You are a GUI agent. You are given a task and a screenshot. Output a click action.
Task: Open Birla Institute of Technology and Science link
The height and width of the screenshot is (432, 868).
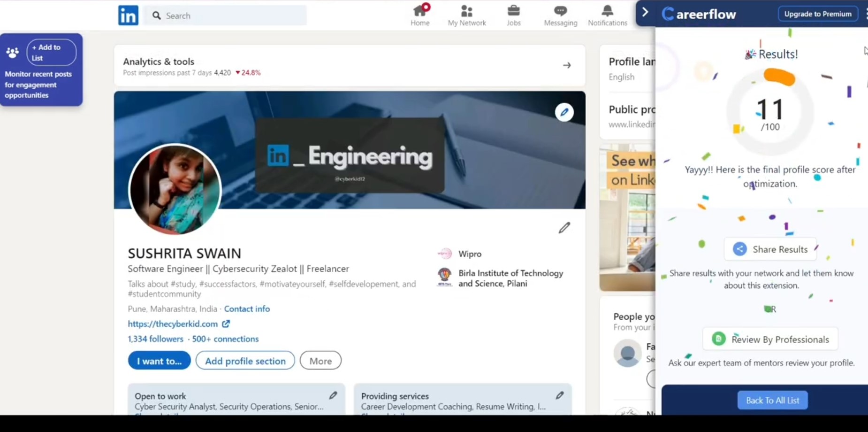pos(510,278)
